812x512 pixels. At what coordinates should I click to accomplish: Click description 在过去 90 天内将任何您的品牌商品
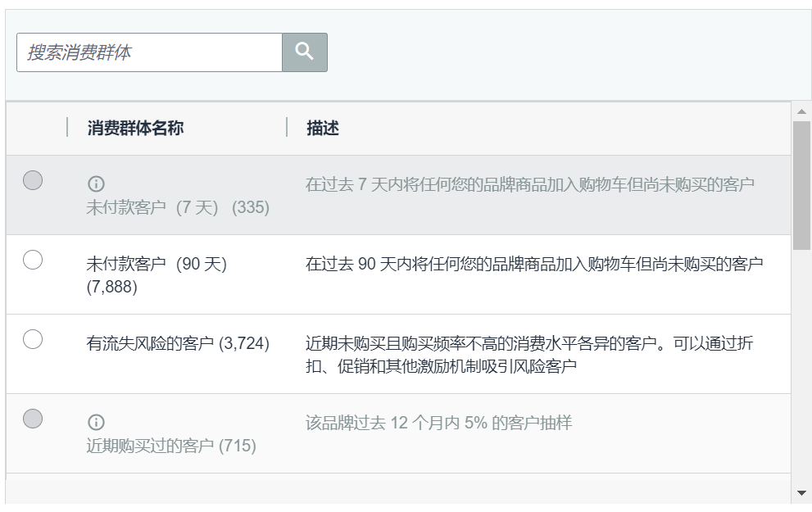[x=534, y=264]
